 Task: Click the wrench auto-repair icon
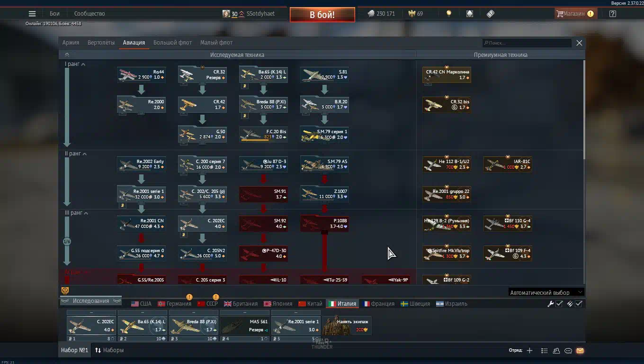click(x=551, y=304)
